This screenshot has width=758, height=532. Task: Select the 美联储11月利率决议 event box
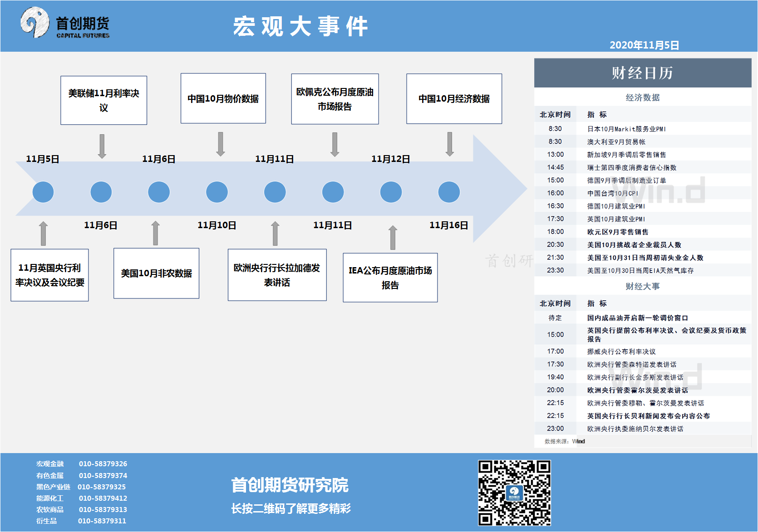pos(103,100)
